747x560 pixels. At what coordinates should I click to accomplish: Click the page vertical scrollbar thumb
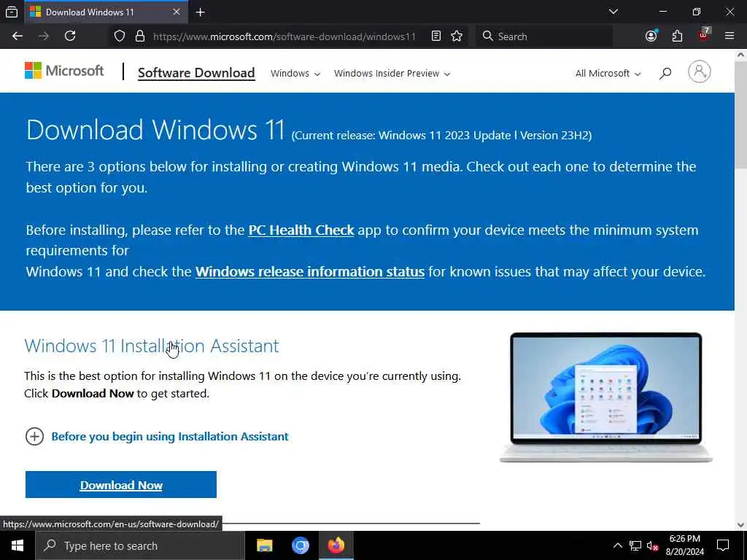tap(741, 116)
